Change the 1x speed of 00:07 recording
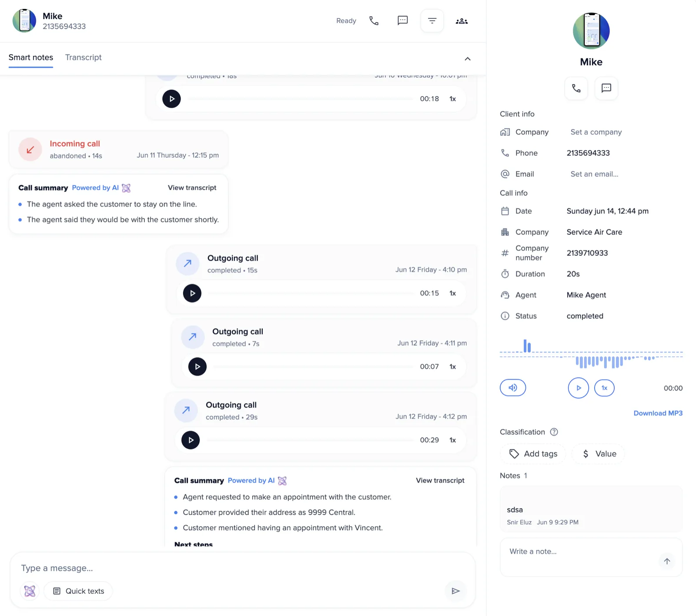 coord(452,367)
